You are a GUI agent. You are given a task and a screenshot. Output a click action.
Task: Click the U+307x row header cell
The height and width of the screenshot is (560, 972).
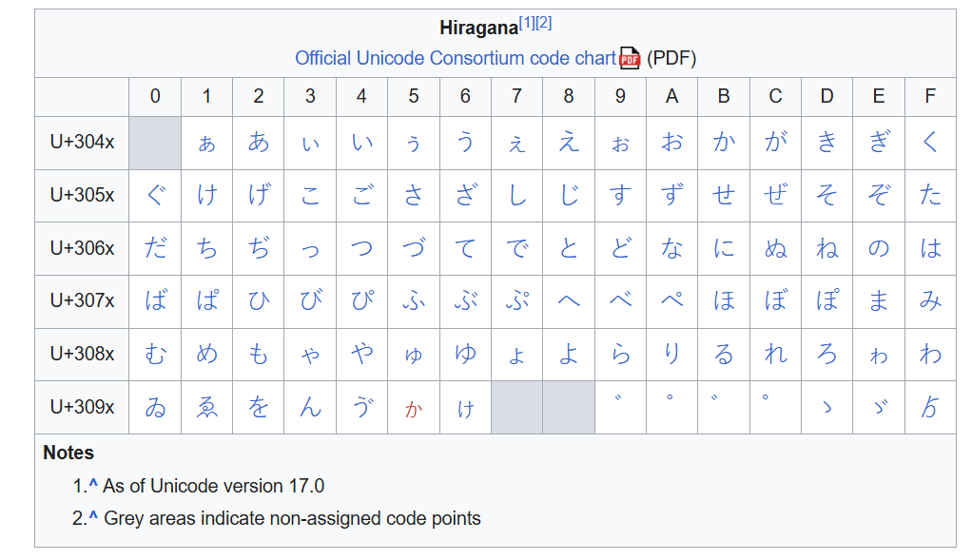click(x=82, y=301)
